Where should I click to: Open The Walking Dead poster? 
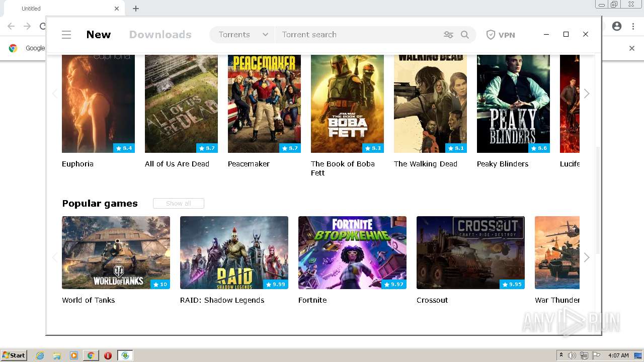tap(430, 104)
